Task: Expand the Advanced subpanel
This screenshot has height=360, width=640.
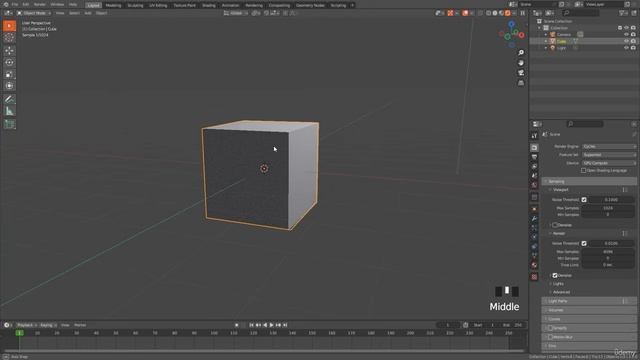Action: coord(561,292)
